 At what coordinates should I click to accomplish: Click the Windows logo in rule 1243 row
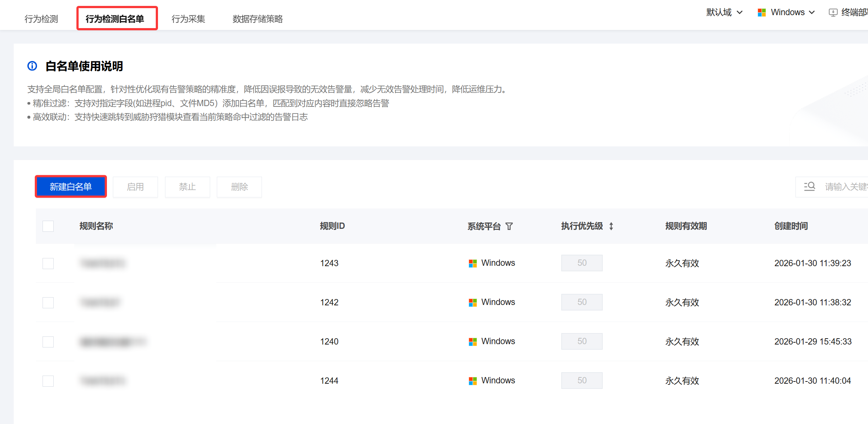click(472, 263)
